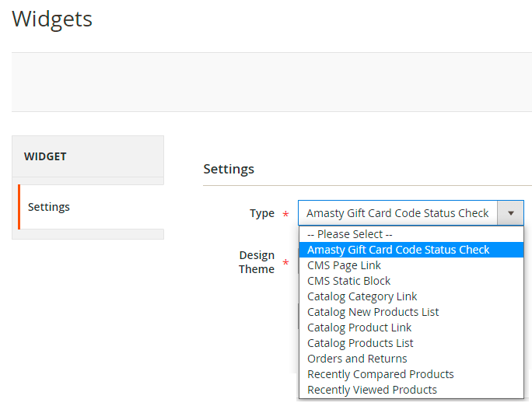The image size is (532, 410).
Task: Choose Catalog Products List type
Action: 360,343
